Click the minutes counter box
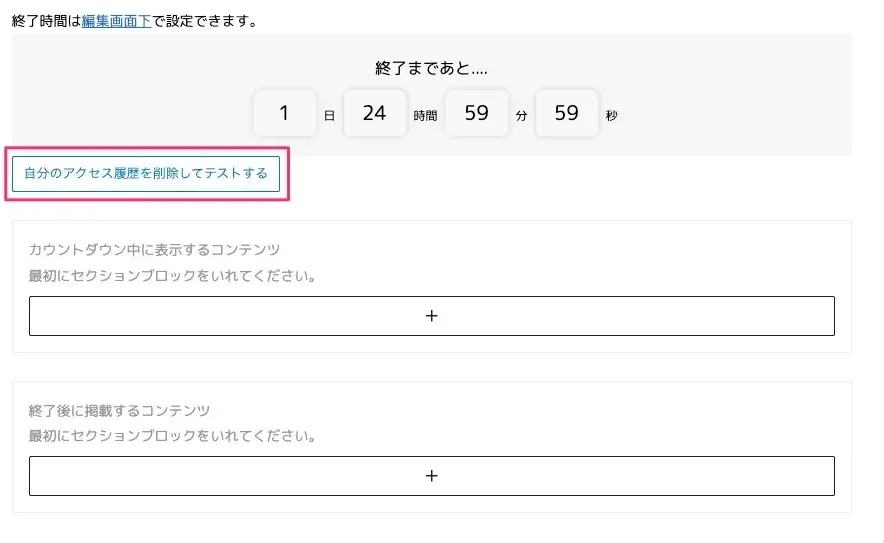This screenshot has height=543, width=884. click(477, 113)
